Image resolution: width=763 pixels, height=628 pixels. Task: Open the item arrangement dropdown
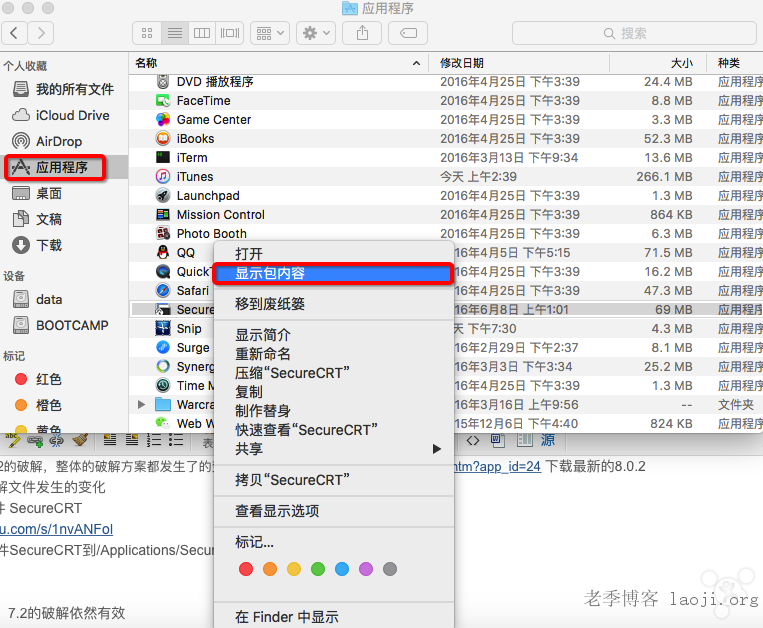click(x=270, y=33)
